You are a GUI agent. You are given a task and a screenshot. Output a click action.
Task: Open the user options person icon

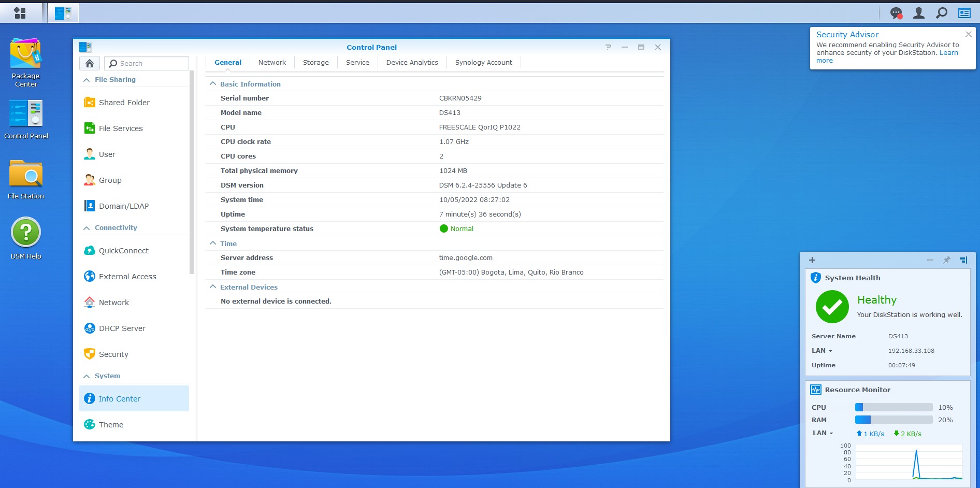pyautogui.click(x=919, y=13)
